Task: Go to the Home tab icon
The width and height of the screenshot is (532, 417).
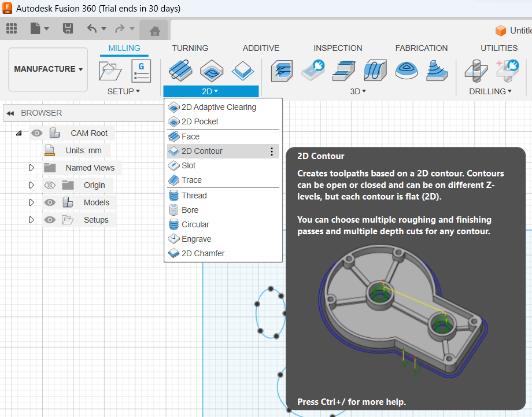Action: [155, 31]
